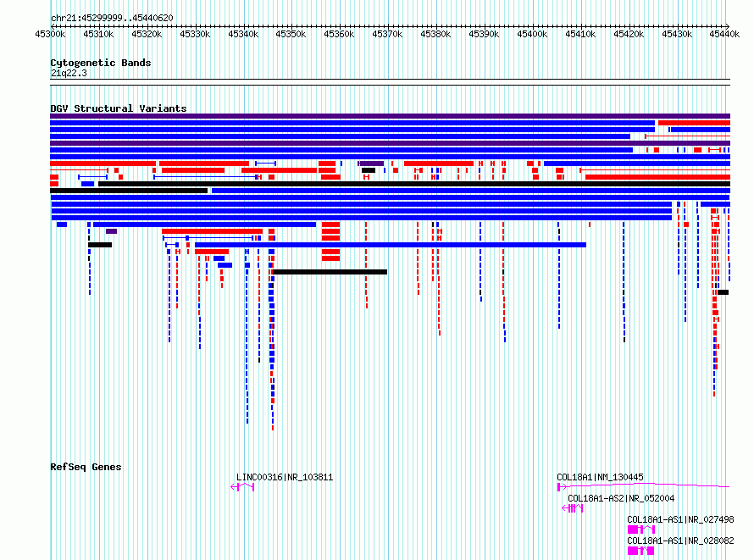The image size is (754, 560).
Task: Select the long black variant bar spanning 45310k–45440k
Action: point(414,184)
